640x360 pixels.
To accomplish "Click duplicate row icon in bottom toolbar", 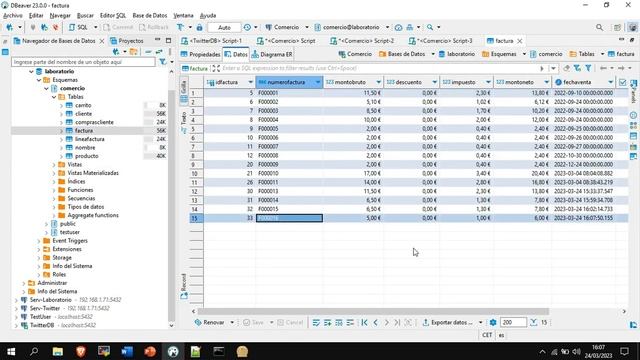I will [339, 322].
